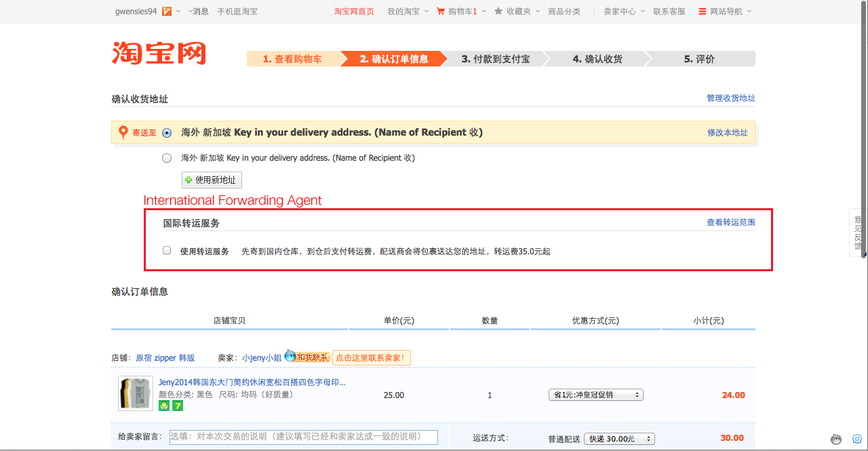Open 商品分类 in top navigation
This screenshot has height=451, width=868.
pyautogui.click(x=564, y=11)
